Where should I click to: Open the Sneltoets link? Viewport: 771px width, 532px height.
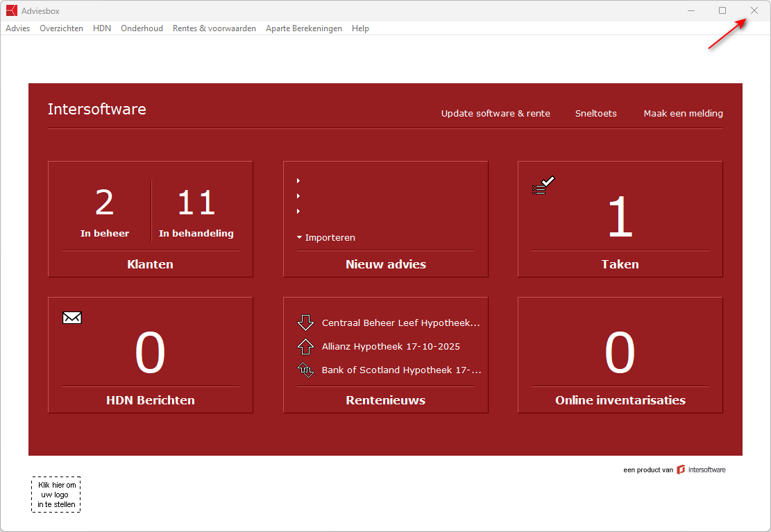point(595,114)
